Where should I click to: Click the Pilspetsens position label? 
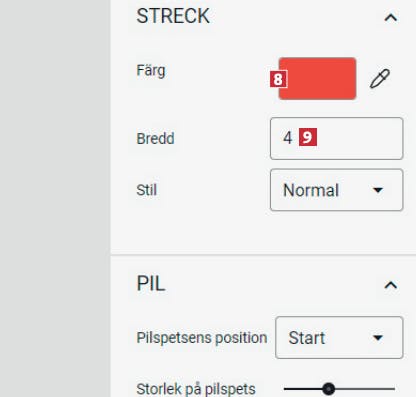(x=202, y=338)
